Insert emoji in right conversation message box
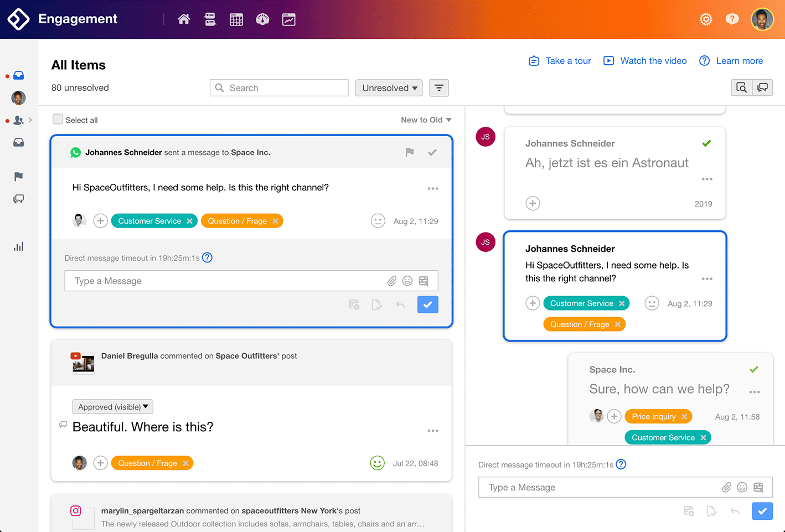The height and width of the screenshot is (532, 785). [x=742, y=487]
